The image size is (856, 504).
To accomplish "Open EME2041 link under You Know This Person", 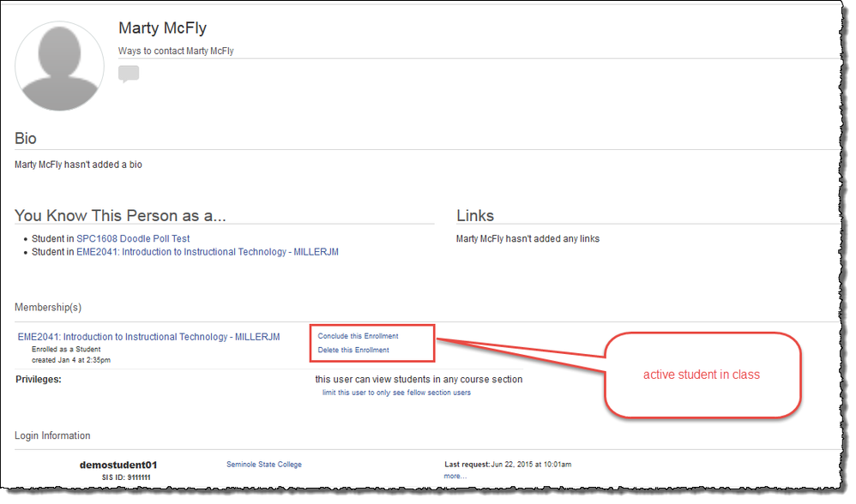I will 207,252.
